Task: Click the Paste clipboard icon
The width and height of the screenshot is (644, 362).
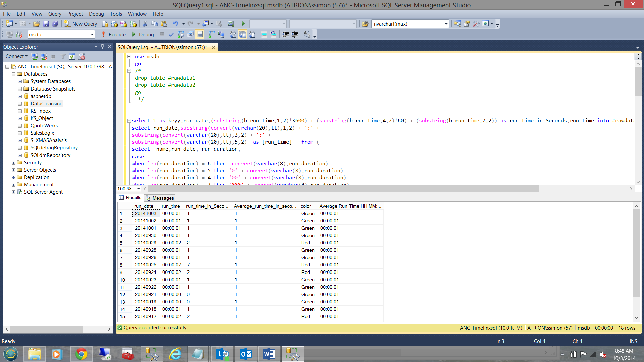Action: 164,24
